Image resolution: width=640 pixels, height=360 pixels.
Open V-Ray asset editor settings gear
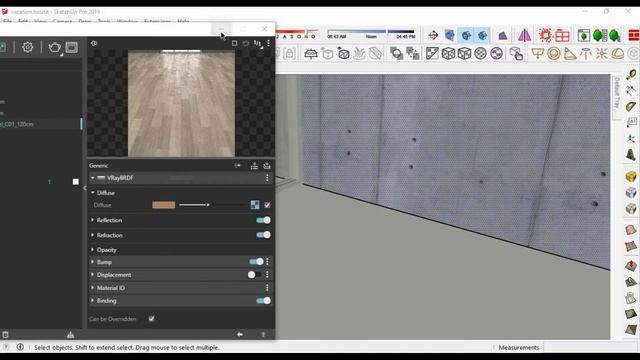point(27,47)
